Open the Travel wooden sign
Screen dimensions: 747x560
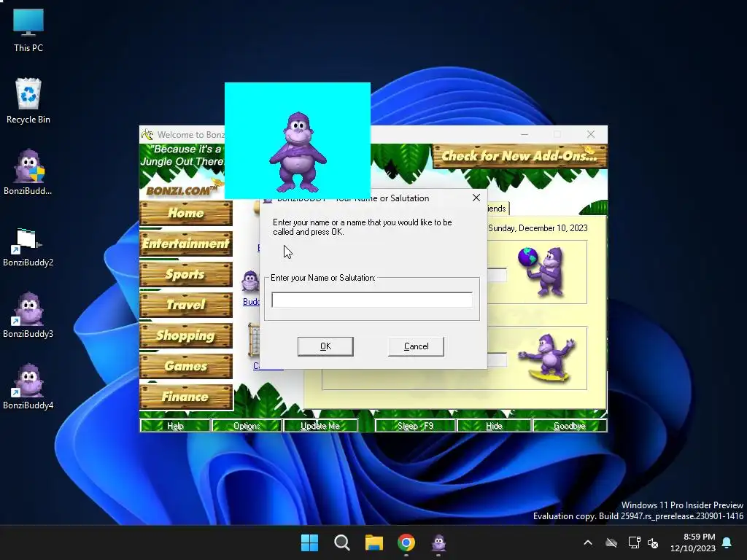click(x=186, y=305)
